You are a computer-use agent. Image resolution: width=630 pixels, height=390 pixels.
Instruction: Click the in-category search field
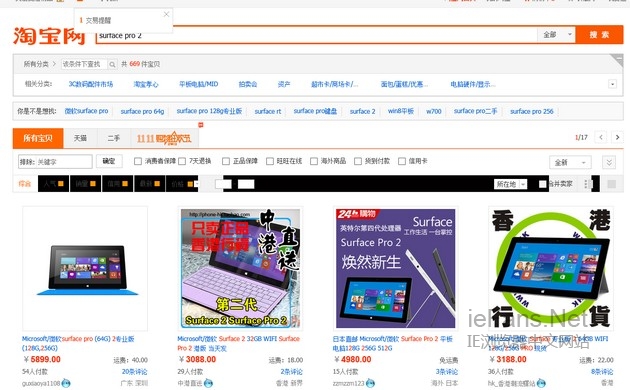(84, 64)
